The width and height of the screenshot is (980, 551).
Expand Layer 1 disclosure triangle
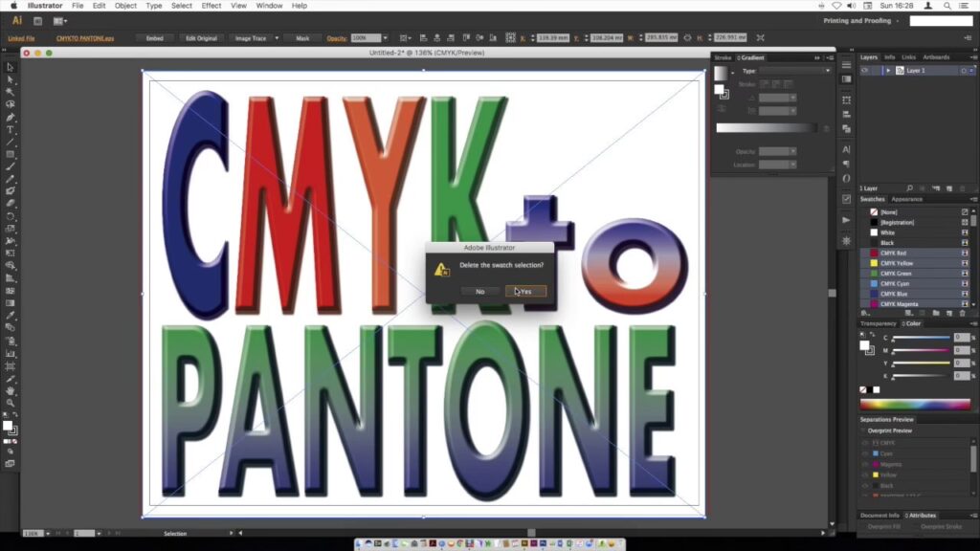[x=888, y=71]
